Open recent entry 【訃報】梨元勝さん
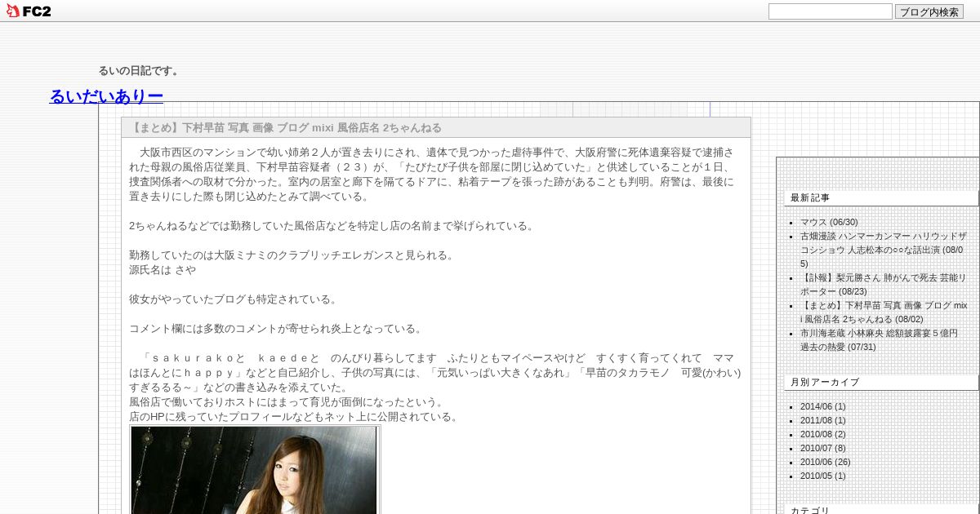Image resolution: width=980 pixels, height=514 pixels. pyautogui.click(x=884, y=284)
